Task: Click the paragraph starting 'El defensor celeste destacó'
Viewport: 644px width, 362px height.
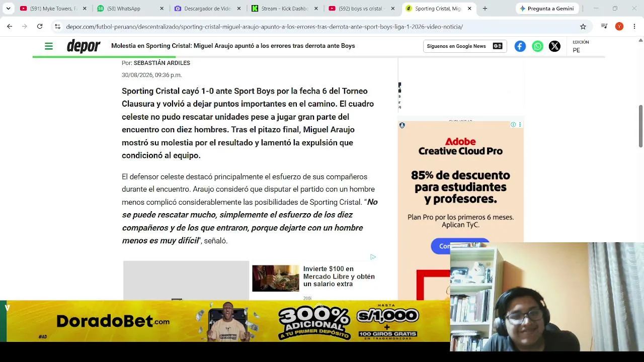Action: 250,209
